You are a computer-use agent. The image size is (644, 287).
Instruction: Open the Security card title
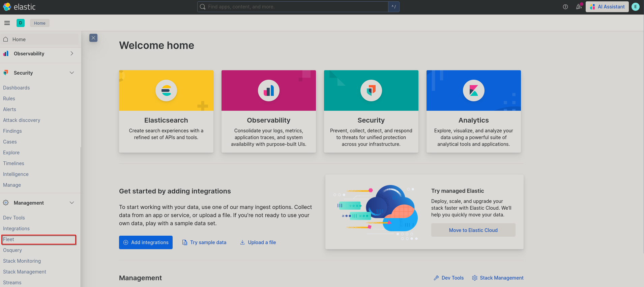[371, 120]
